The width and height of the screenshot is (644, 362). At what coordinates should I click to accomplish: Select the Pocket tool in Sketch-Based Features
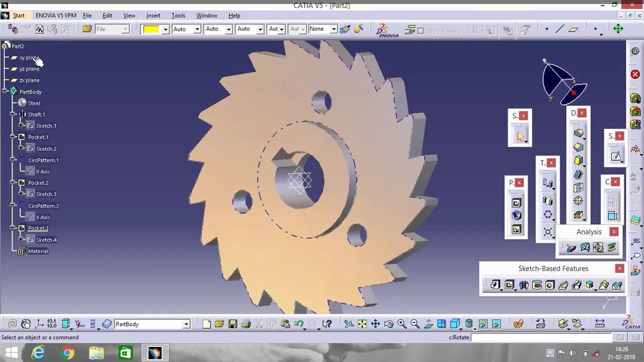509,285
